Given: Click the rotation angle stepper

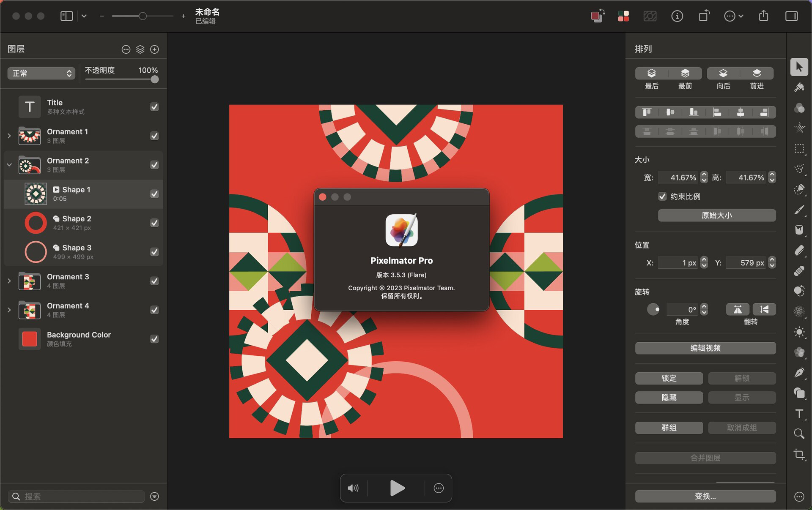Looking at the screenshot, I should pos(704,309).
